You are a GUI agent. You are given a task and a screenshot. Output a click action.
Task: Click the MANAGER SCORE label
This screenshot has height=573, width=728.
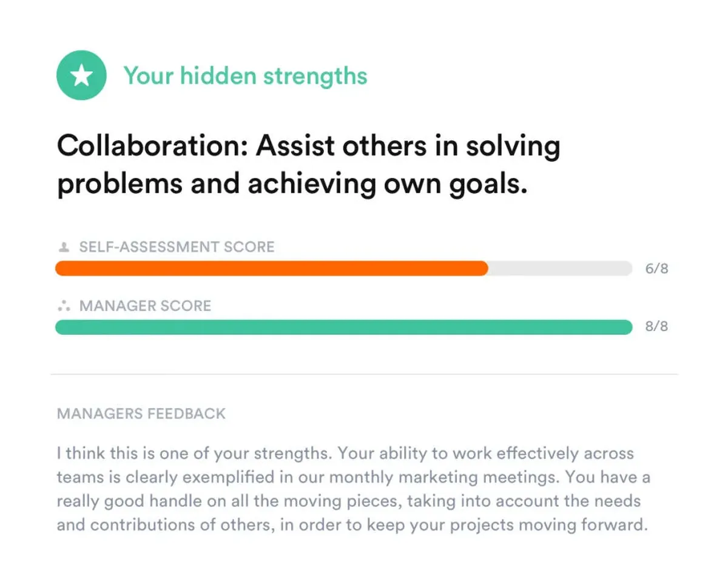point(145,306)
